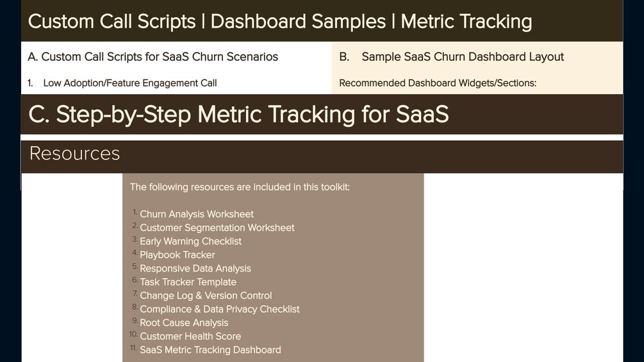The image size is (644, 362).
Task: Click the Churn Analysis Worksheet resource
Action: (197, 214)
